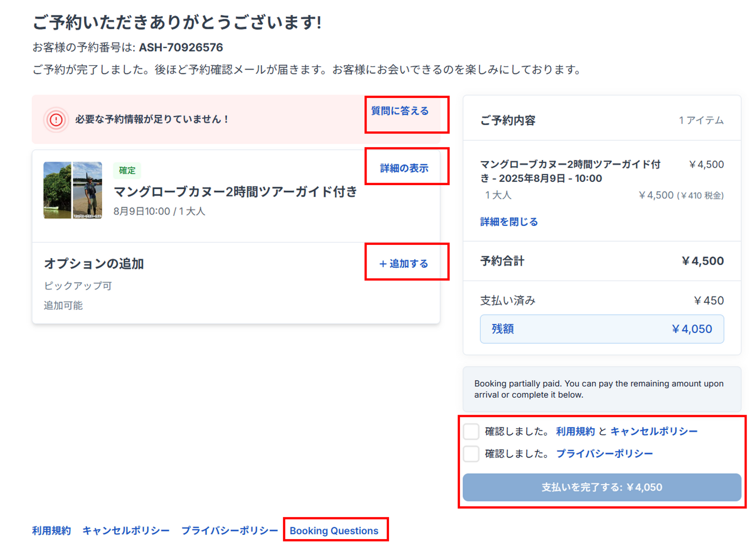Click 質問に答える to answer booking questions
Viewport: 756px width, 556px height.
click(400, 111)
